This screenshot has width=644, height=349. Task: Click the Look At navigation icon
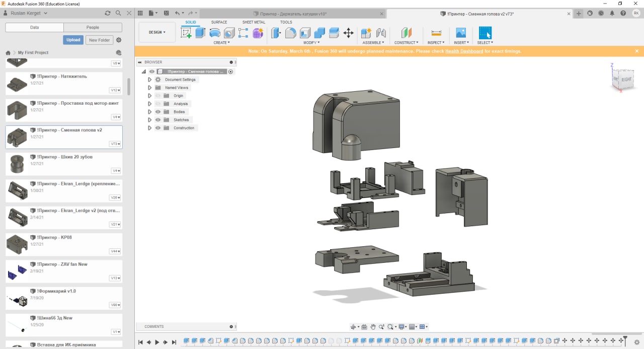[x=364, y=327]
